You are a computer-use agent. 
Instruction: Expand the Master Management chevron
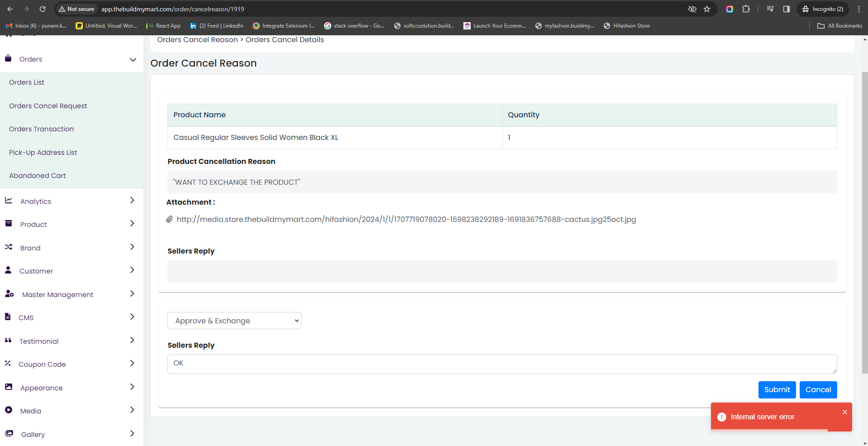132,293
